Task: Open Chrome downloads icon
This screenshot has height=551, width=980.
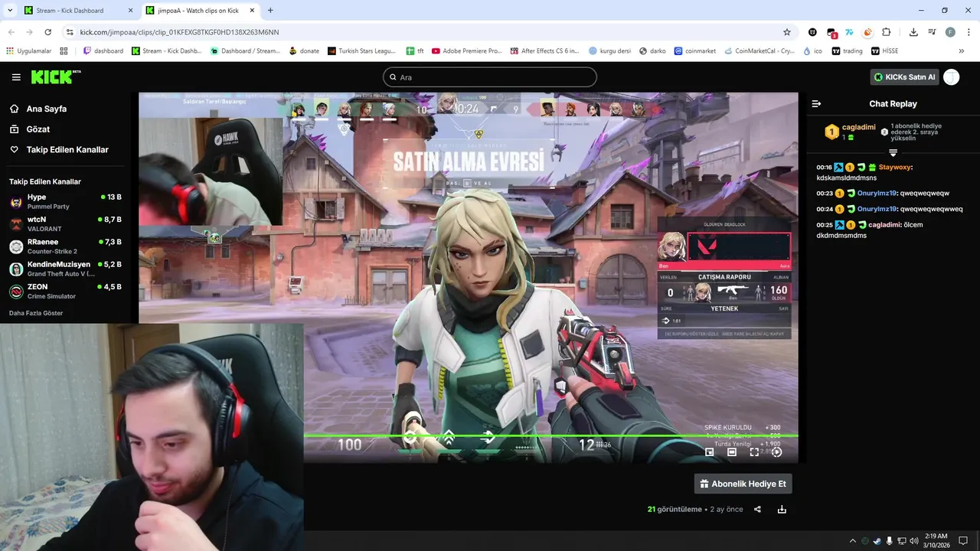Action: tap(913, 32)
